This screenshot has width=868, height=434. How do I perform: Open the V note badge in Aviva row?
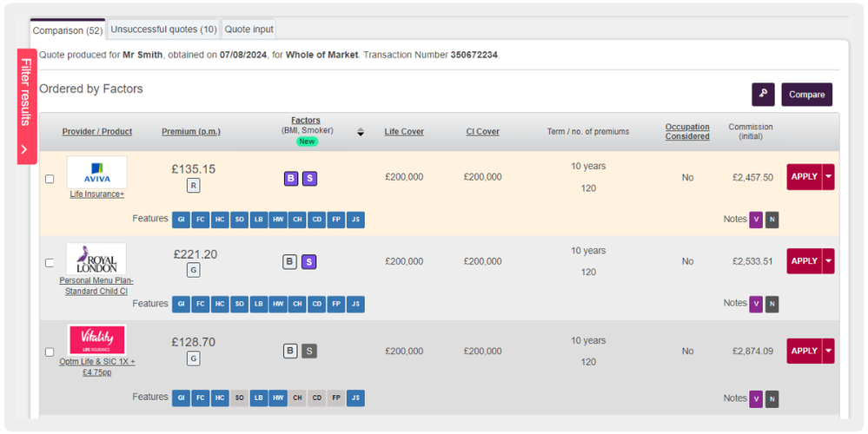click(x=756, y=220)
